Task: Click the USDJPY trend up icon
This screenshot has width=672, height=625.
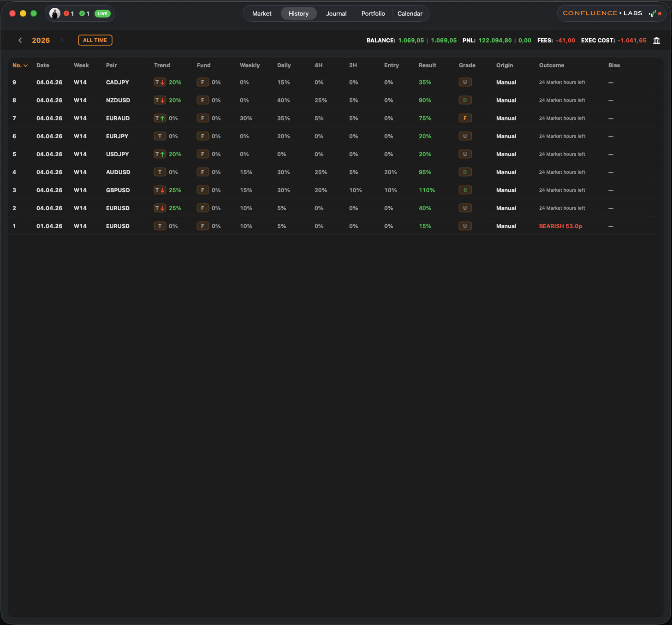Action: pos(160,154)
